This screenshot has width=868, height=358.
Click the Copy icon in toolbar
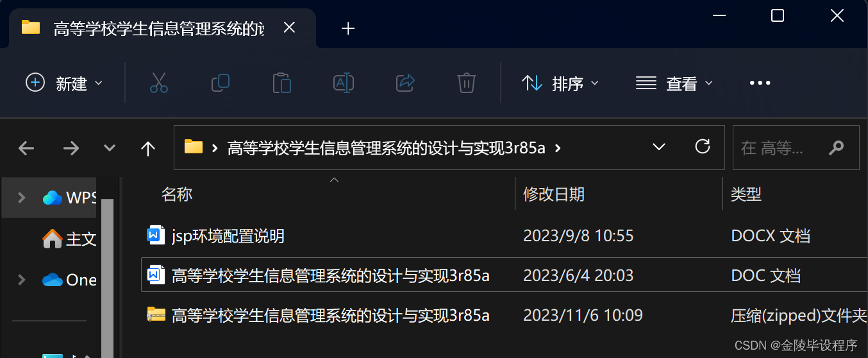click(x=221, y=83)
